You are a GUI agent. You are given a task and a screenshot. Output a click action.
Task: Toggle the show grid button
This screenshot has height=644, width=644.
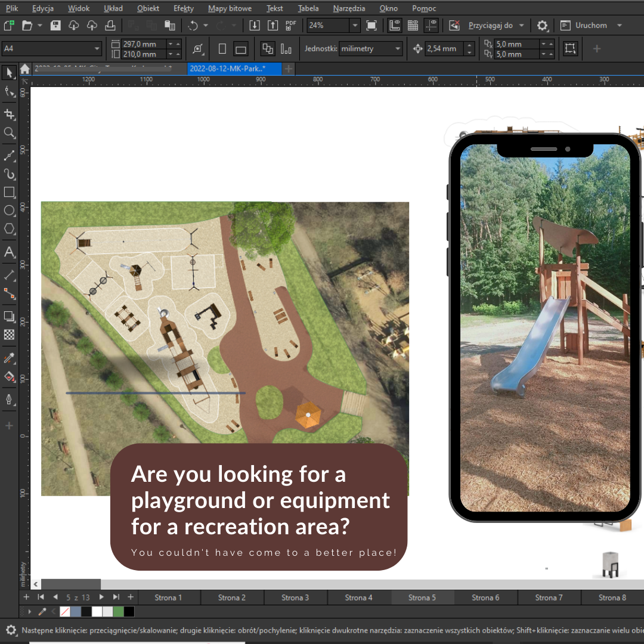click(x=413, y=26)
